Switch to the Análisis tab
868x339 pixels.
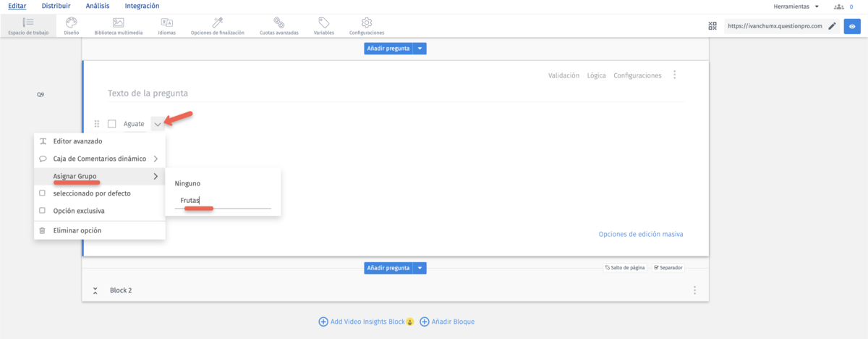[98, 6]
